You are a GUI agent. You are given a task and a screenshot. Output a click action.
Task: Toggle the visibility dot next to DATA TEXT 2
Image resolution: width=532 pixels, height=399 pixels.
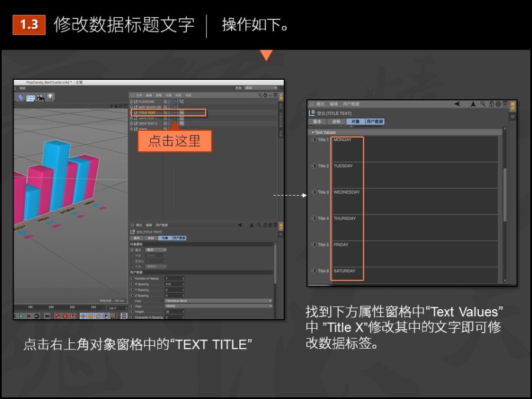170,123
